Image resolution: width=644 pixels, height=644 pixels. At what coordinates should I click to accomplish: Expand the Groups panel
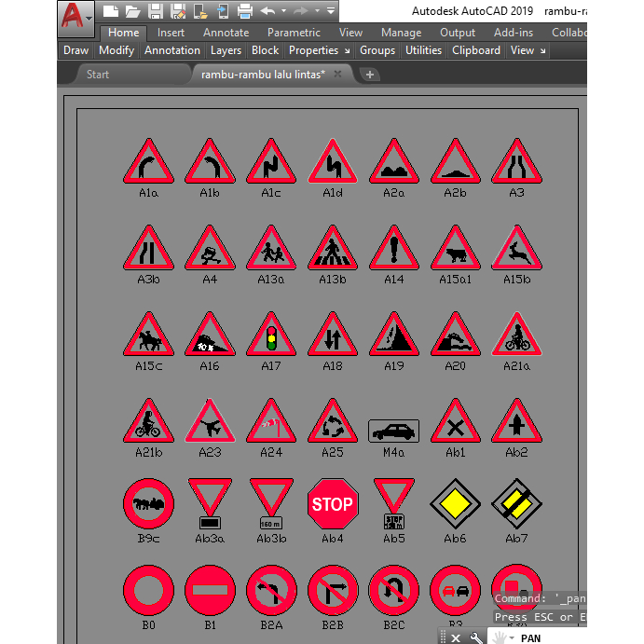click(x=377, y=50)
